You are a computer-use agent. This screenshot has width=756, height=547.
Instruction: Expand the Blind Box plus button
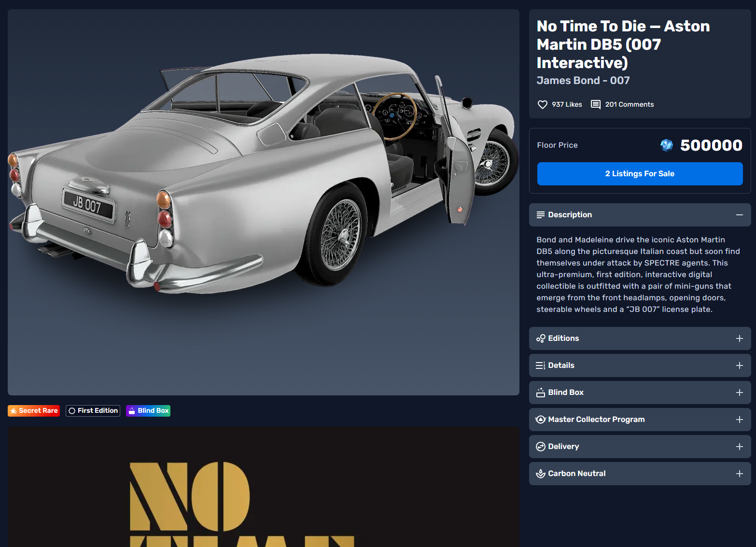pyautogui.click(x=739, y=393)
